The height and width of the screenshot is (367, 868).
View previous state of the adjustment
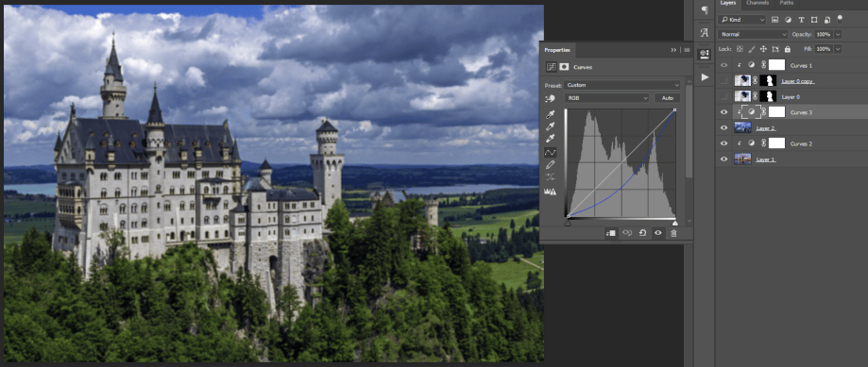626,233
